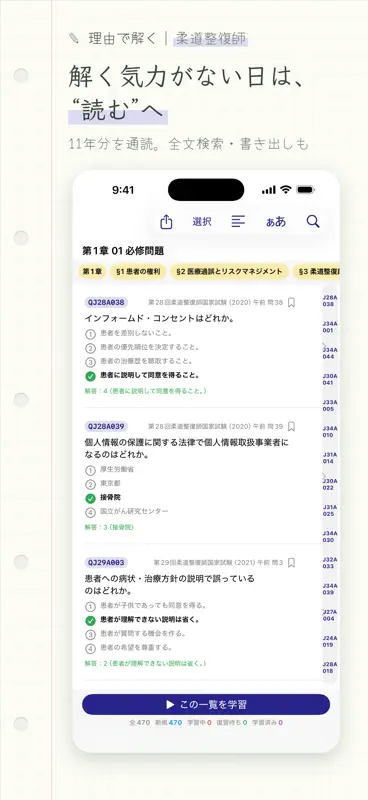Jump to J34A039 in side index
This screenshot has height=800, width=368.
[330, 589]
